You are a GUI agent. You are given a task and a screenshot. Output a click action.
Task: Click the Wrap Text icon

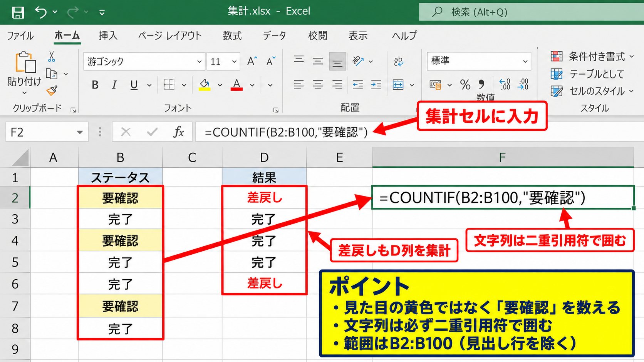(399, 61)
